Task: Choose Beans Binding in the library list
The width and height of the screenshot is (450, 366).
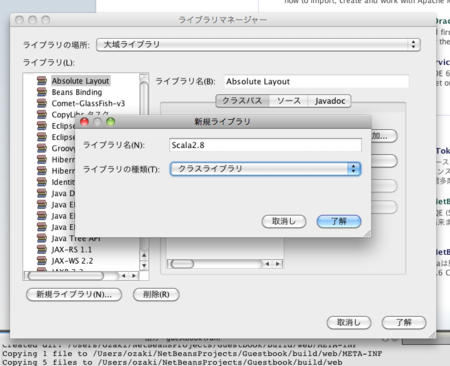Action: pyautogui.click(x=77, y=92)
